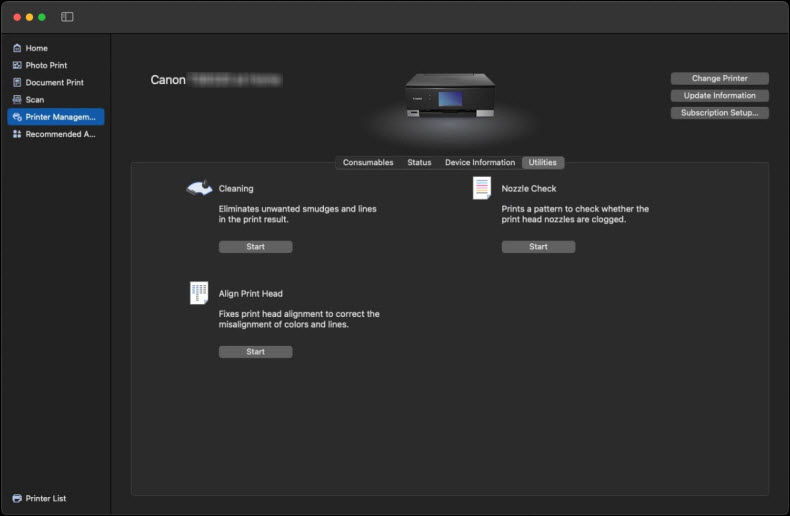Click the Canon printer name text
790x516 pixels.
click(x=216, y=80)
